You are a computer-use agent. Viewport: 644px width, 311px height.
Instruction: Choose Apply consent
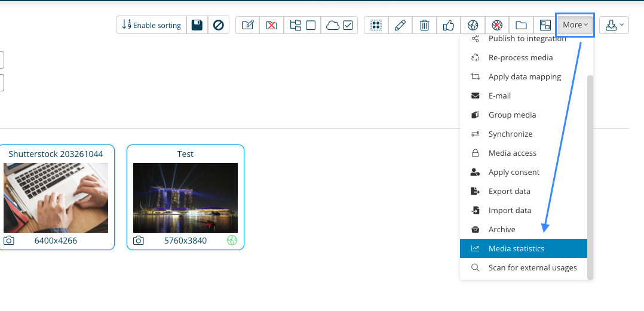(524, 172)
